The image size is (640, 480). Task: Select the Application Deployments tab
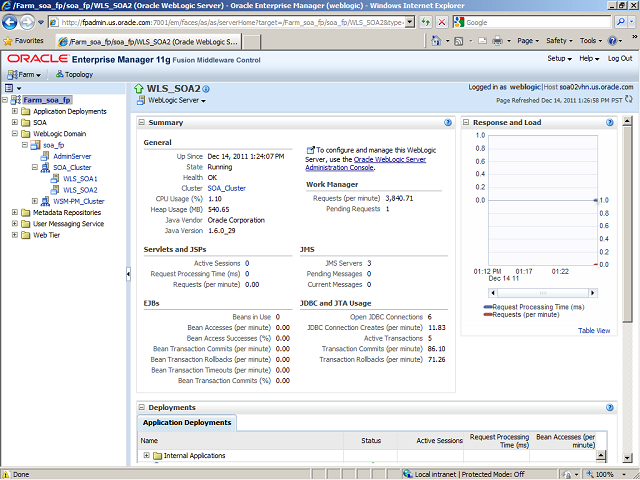[187, 422]
